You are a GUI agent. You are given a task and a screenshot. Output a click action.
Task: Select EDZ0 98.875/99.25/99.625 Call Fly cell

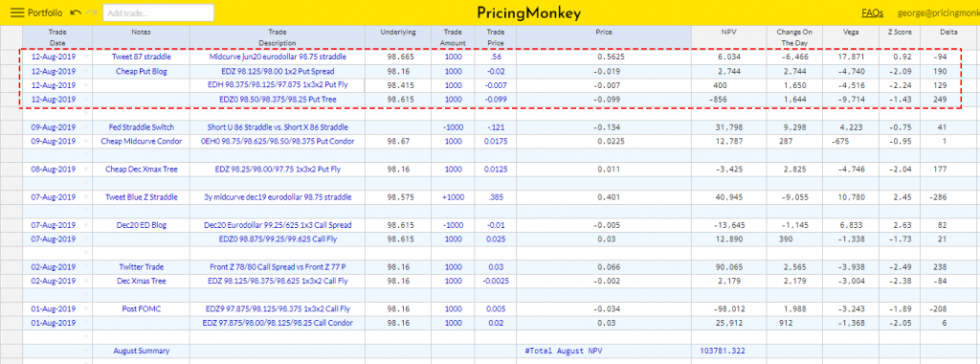277,239
